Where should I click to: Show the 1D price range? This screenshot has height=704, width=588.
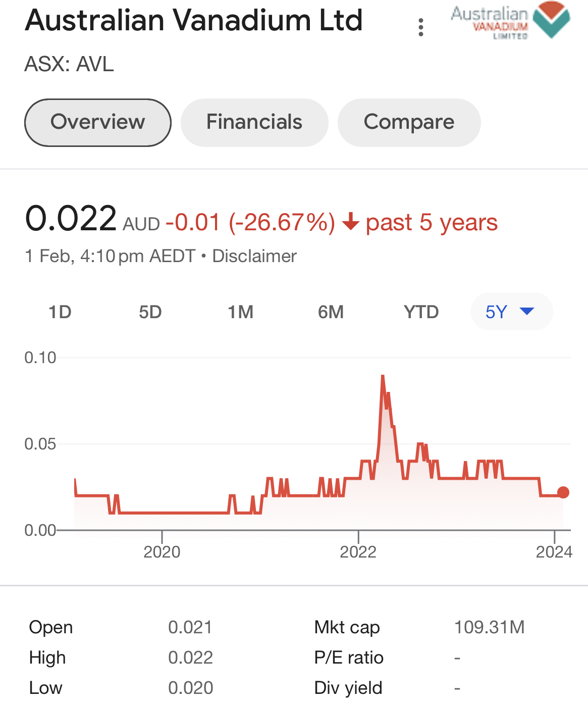(x=60, y=312)
